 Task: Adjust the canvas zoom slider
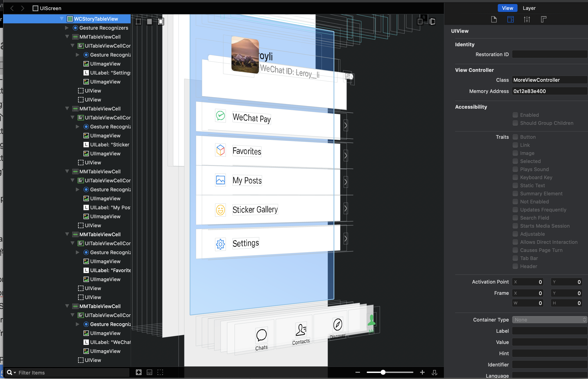click(x=390, y=372)
